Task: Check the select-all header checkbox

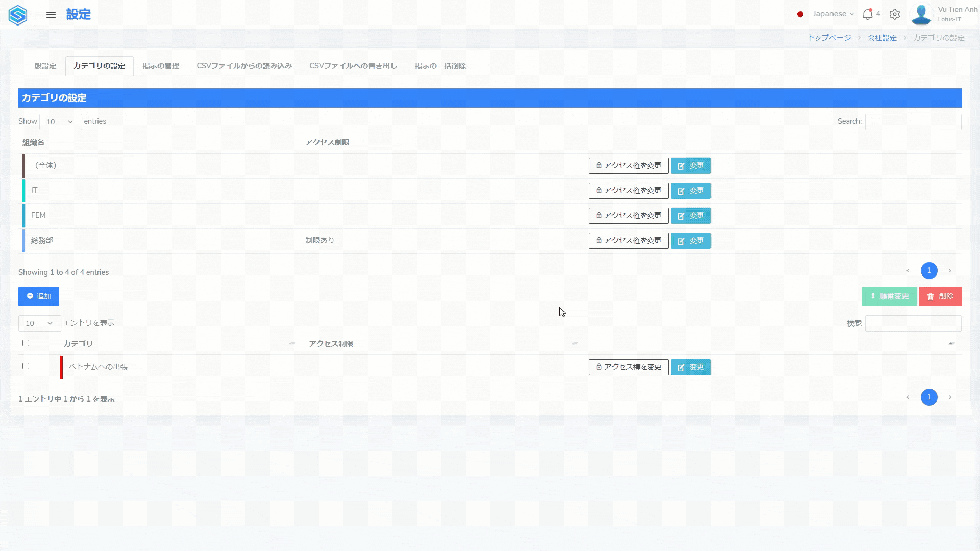Action: coord(26,343)
